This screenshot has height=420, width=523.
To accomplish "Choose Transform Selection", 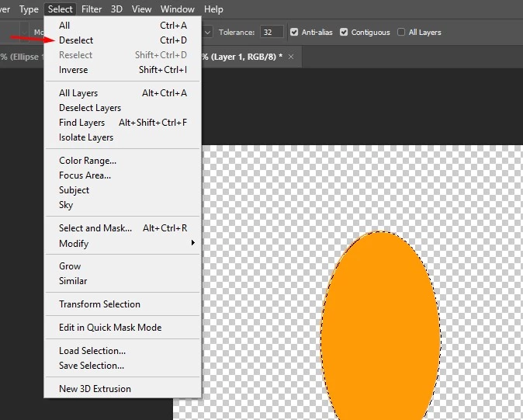I will pyautogui.click(x=123, y=304).
